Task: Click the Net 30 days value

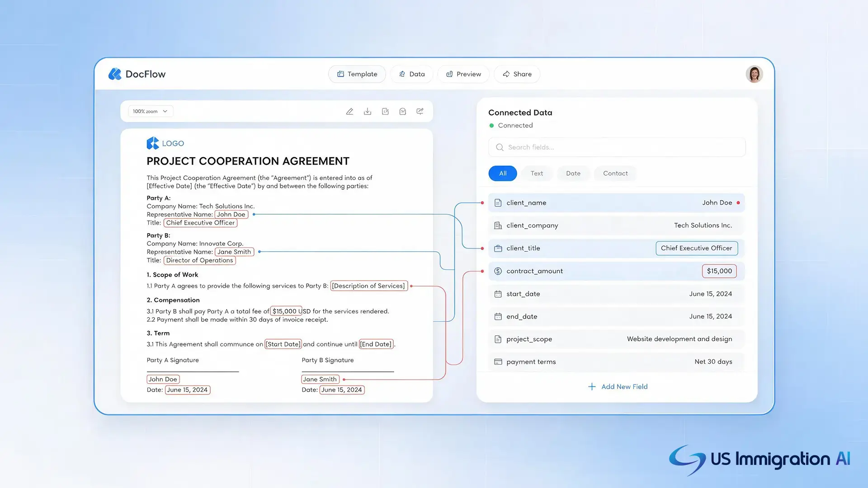Action: [x=713, y=362]
